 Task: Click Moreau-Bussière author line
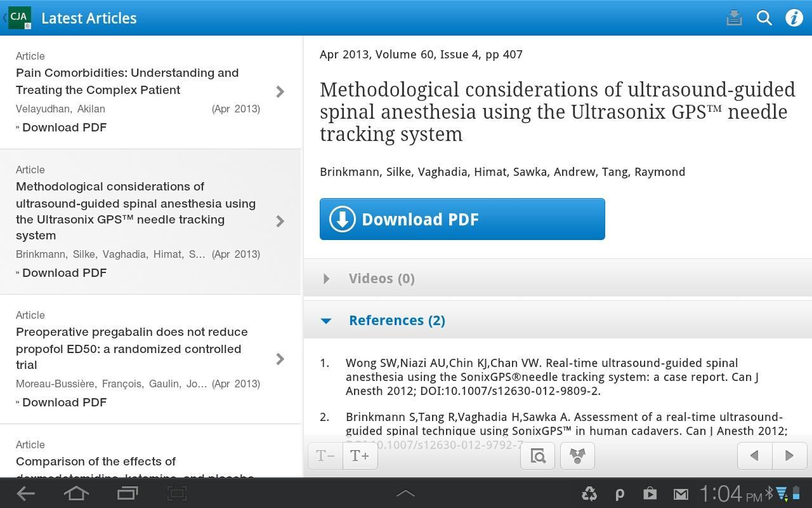[x=111, y=384]
